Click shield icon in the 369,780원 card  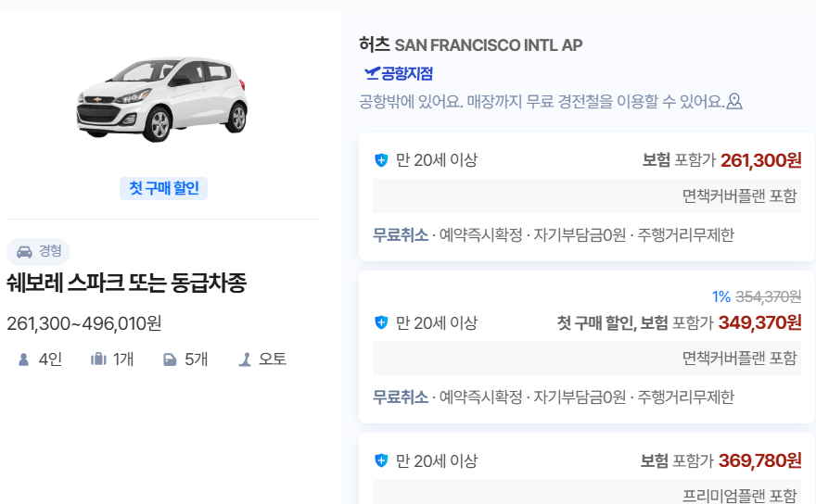click(x=381, y=460)
